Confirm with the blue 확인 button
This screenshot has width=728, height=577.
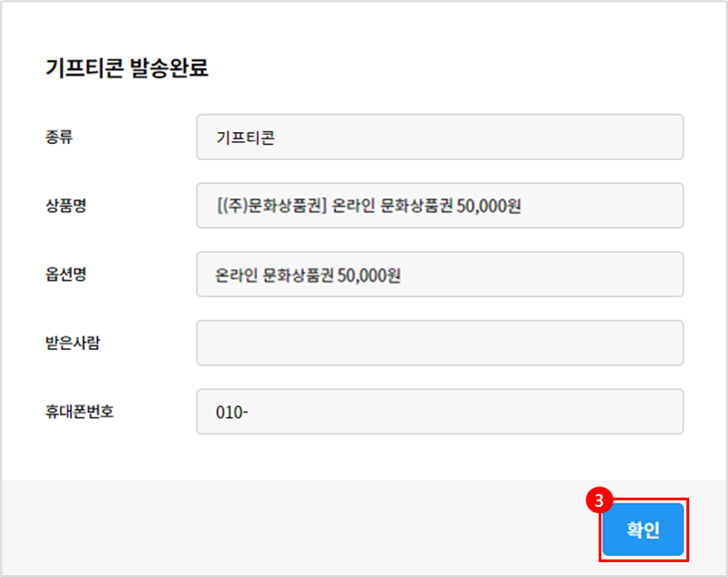[643, 530]
